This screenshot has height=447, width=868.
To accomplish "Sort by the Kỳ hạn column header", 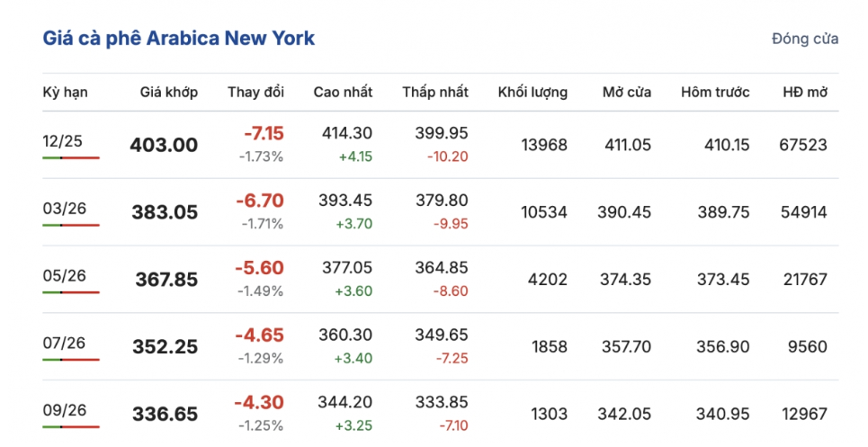I will click(65, 92).
